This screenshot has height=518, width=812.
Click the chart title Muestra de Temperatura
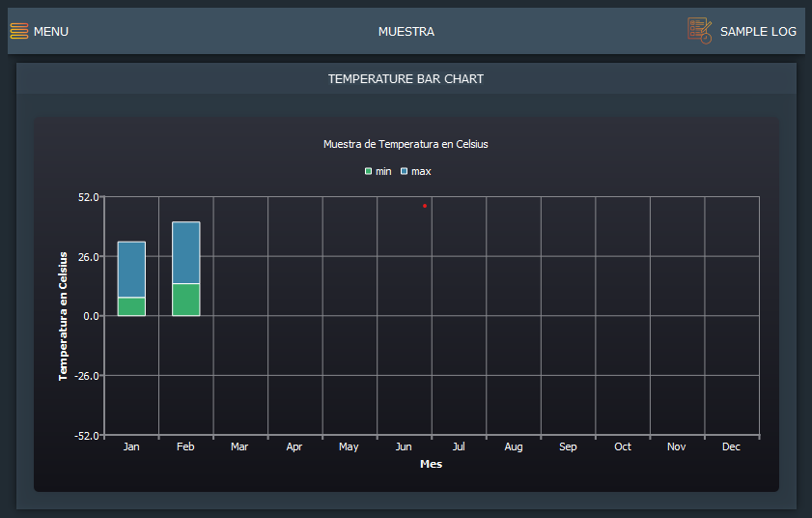tap(406, 144)
